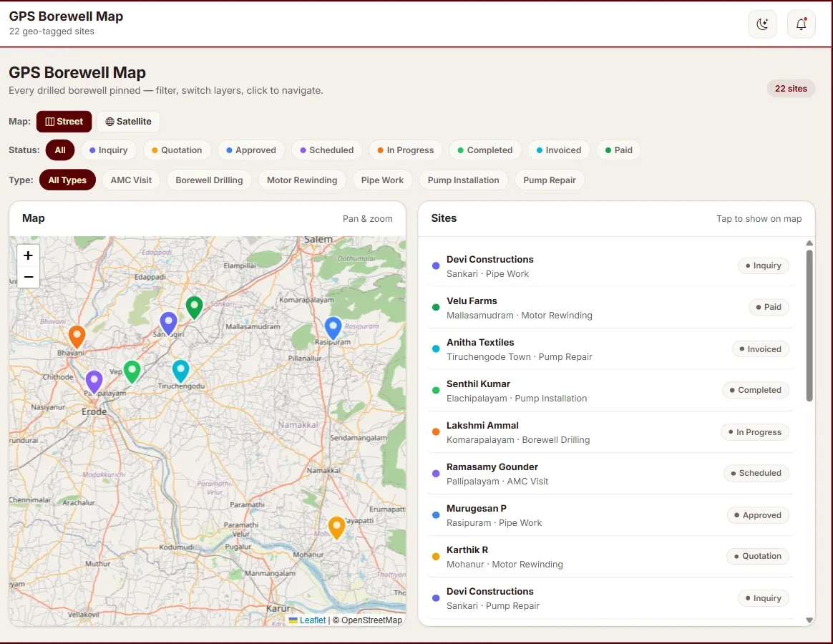
Task: Click the cyan pin at Tiruchengodu
Action: click(180, 371)
